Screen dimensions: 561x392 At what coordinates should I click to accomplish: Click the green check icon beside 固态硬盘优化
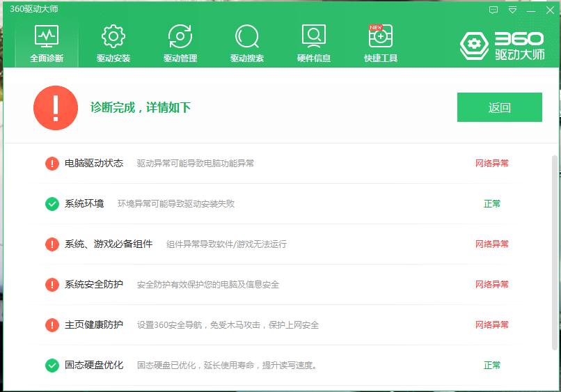(x=52, y=366)
